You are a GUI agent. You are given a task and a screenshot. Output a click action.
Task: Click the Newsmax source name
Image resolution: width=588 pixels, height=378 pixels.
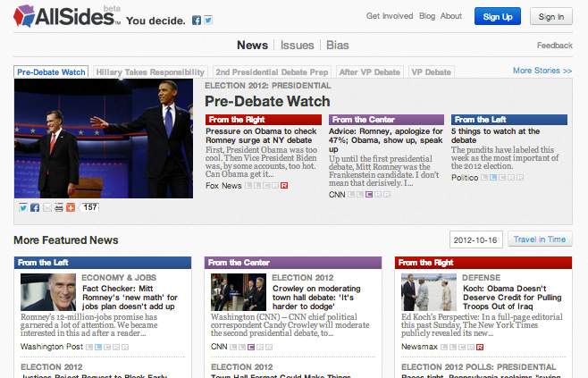pyautogui.click(x=419, y=347)
